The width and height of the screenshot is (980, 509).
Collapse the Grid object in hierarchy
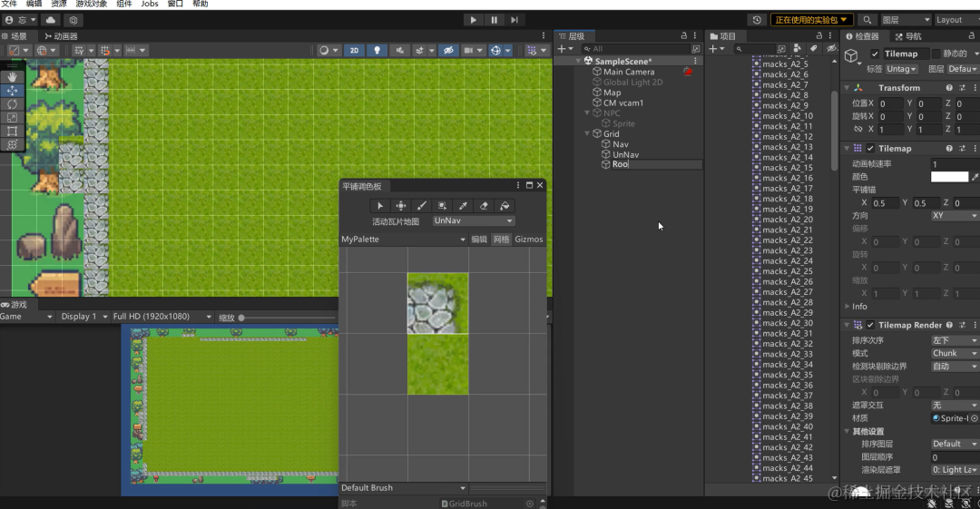point(587,133)
